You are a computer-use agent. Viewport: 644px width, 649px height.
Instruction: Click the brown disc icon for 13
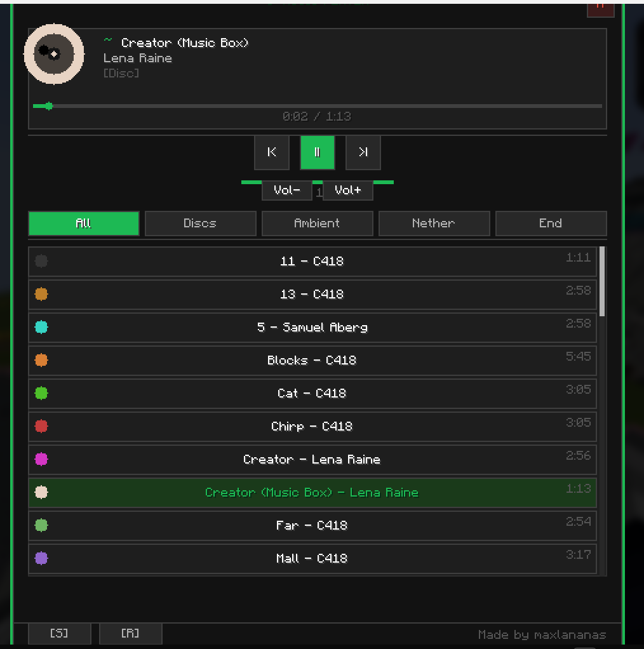(41, 294)
